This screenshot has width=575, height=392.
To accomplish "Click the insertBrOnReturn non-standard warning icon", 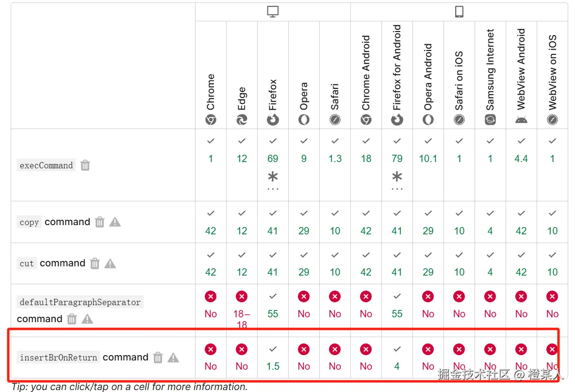I will (x=173, y=358).
